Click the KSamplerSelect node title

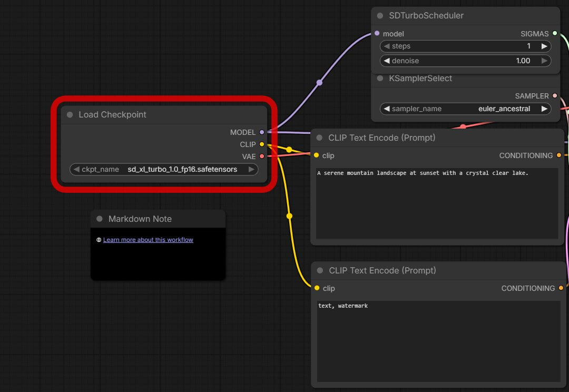[x=420, y=79]
